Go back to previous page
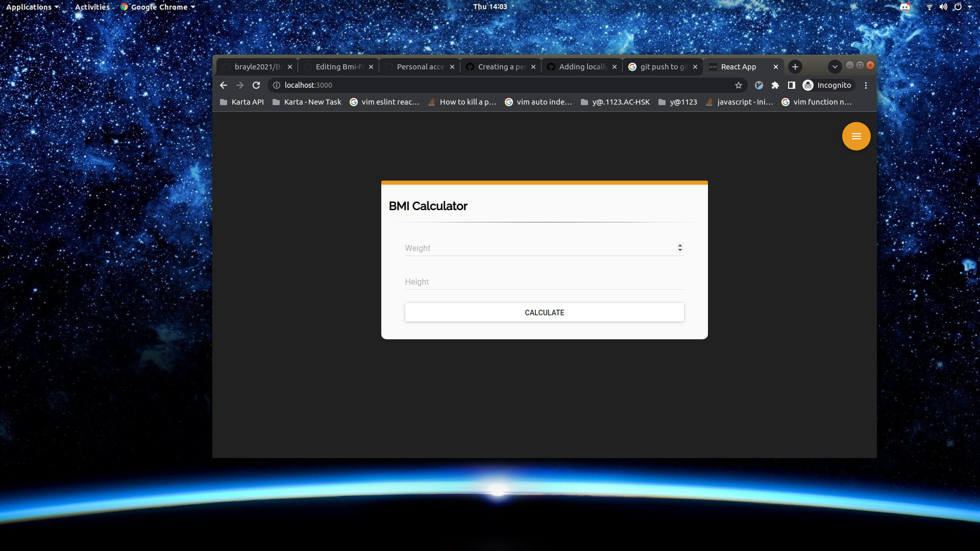The height and width of the screenshot is (551, 980). click(223, 85)
